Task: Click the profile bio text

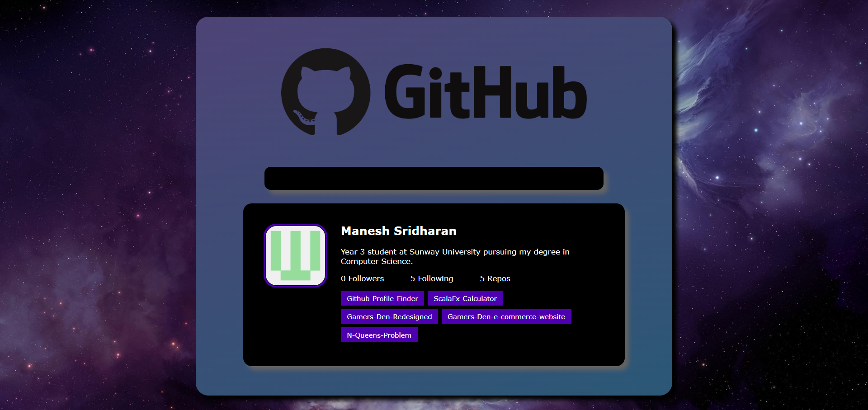Action: pos(455,256)
